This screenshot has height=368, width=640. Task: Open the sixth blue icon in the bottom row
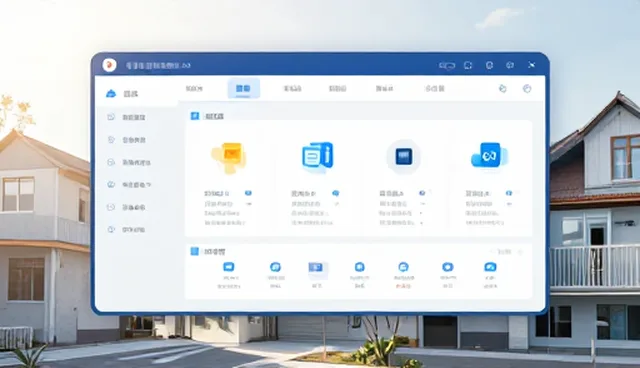(448, 267)
